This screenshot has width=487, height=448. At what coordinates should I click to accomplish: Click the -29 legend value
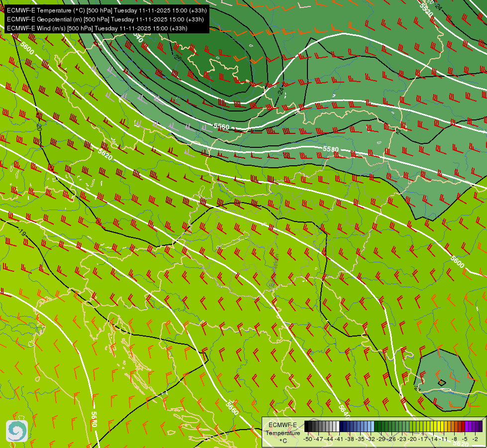pyautogui.click(x=381, y=440)
